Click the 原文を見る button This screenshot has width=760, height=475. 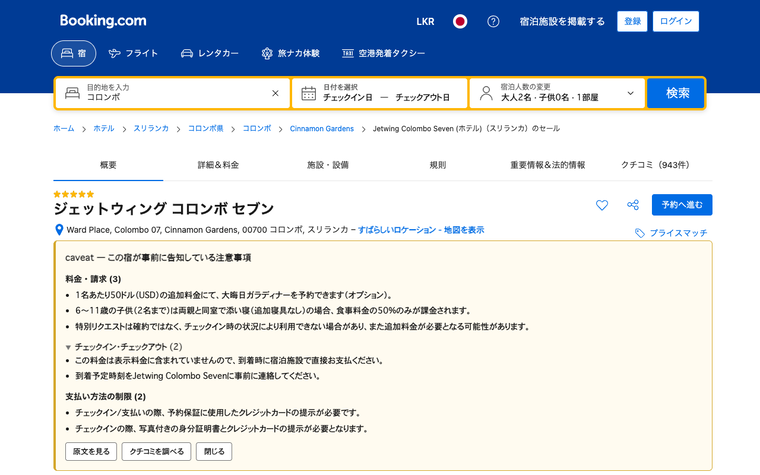(x=91, y=451)
